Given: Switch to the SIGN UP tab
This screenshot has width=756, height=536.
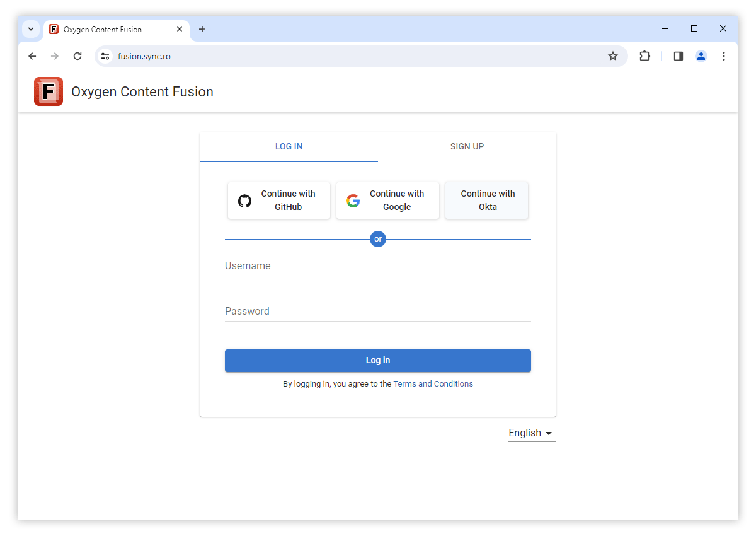Looking at the screenshot, I should 467,146.
